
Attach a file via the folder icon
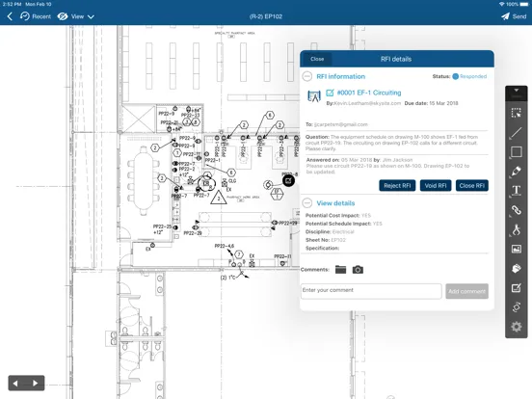(x=340, y=270)
